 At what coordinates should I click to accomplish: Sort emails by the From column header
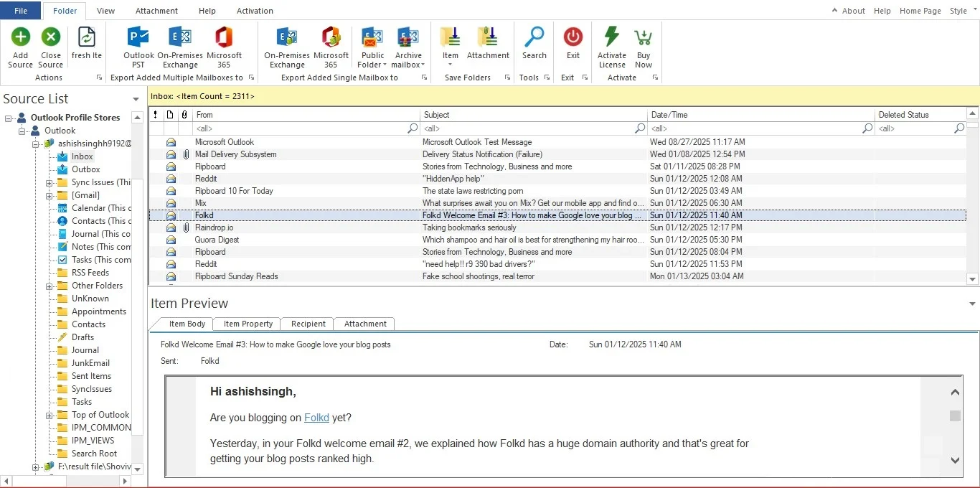click(306, 115)
